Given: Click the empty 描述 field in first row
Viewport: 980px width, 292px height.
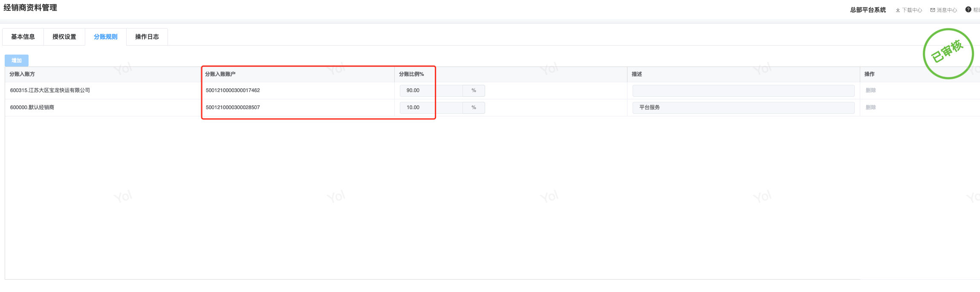Looking at the screenshot, I should (743, 91).
